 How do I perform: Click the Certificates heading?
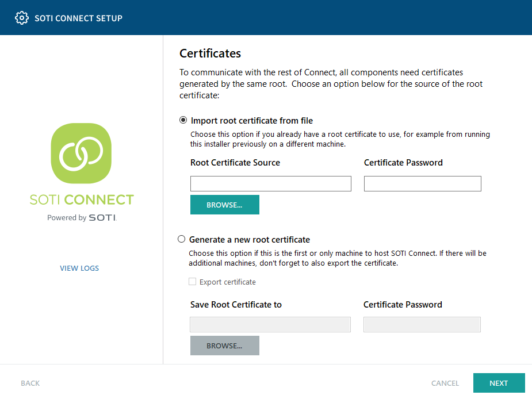(x=210, y=53)
